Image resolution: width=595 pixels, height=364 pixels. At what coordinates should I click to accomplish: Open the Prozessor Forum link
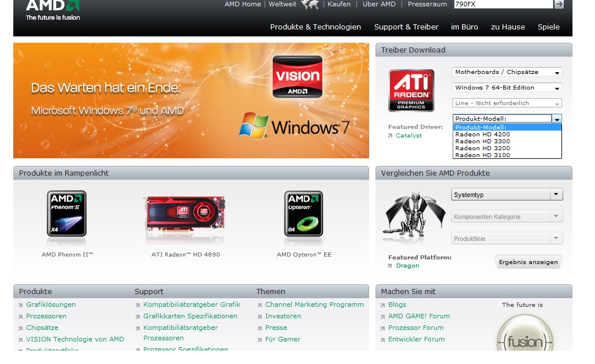[x=415, y=328]
